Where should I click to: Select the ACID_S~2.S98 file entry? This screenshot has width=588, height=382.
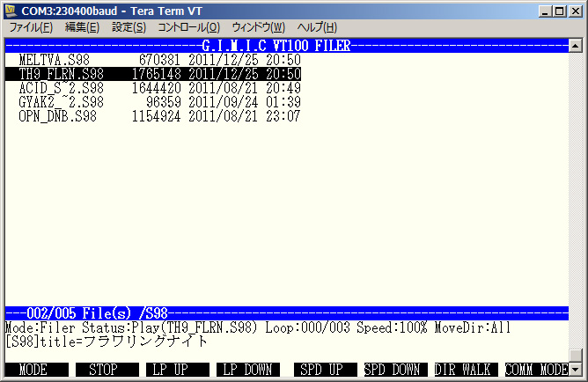point(61,88)
